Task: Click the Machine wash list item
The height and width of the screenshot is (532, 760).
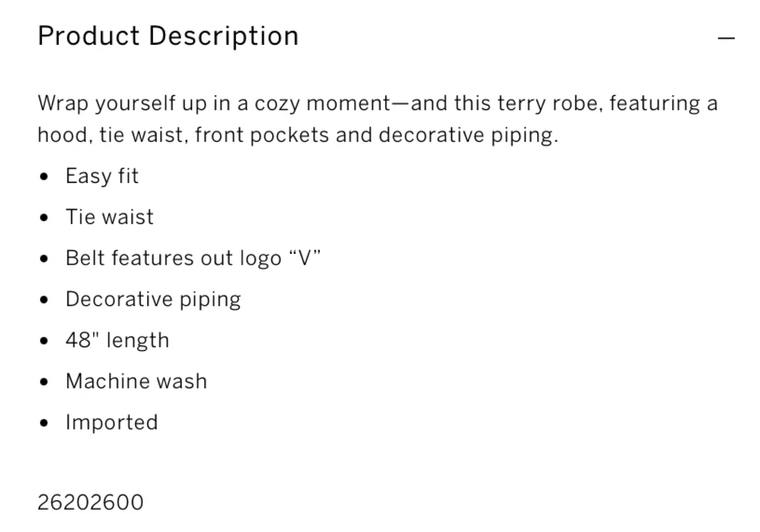Action: click(136, 382)
